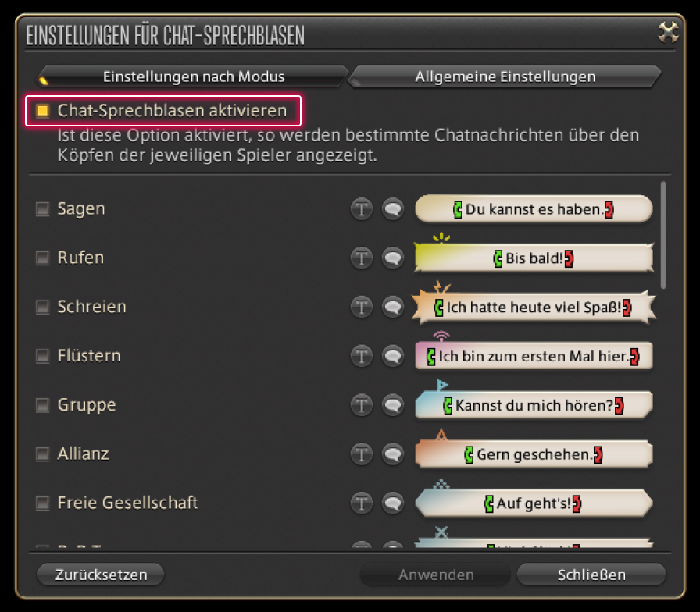Enable the Sagen checkbox

tap(43, 208)
